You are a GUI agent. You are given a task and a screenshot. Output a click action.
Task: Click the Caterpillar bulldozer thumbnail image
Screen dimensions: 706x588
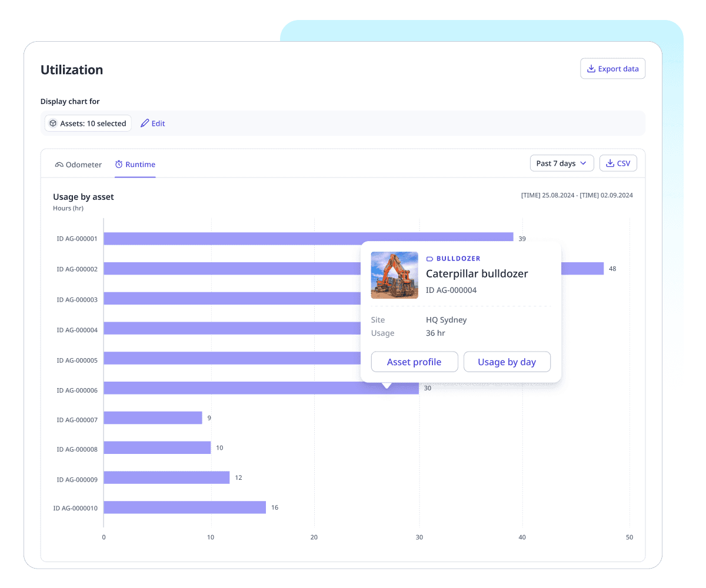(394, 275)
